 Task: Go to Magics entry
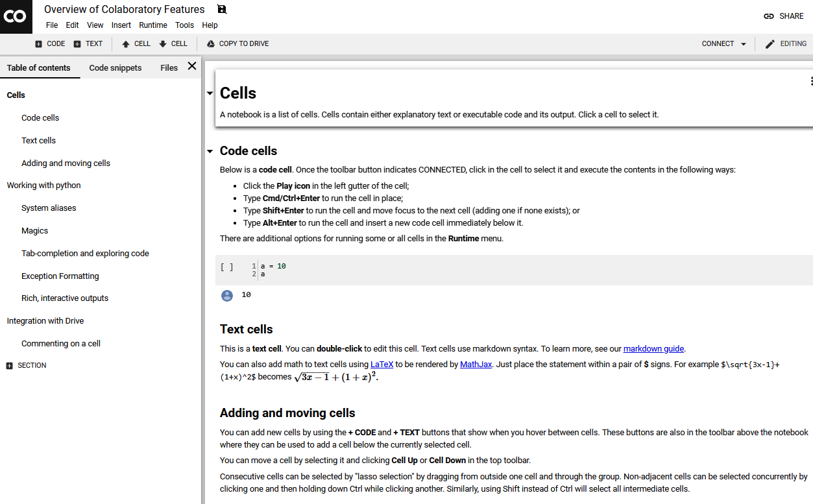click(34, 231)
